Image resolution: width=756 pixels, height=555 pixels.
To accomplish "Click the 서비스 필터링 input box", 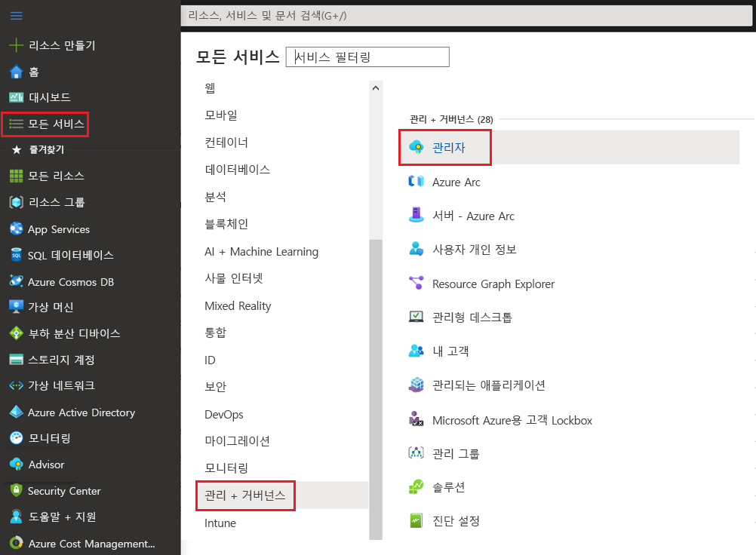I will tap(367, 57).
